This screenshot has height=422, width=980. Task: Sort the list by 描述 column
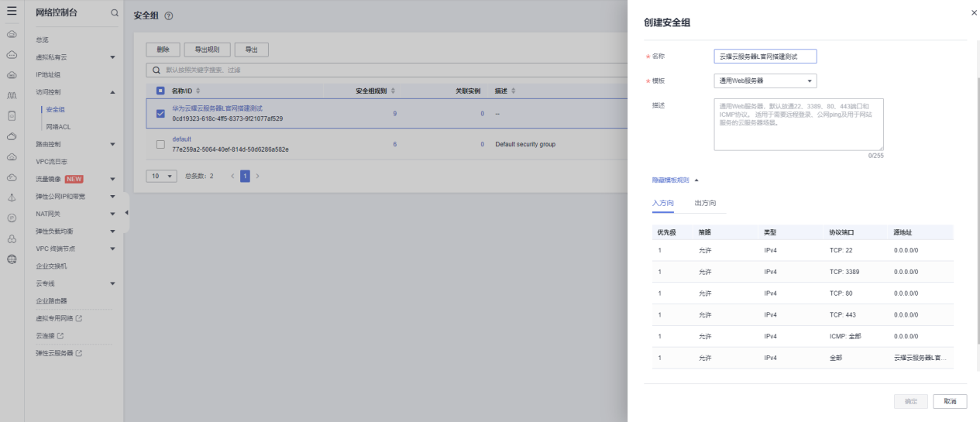[513, 91]
